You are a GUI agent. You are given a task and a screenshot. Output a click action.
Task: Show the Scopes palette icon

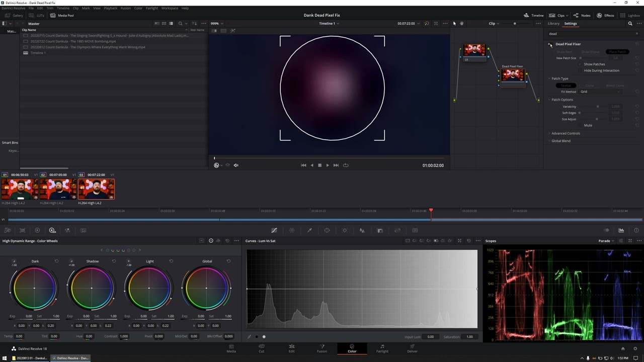(x=621, y=230)
